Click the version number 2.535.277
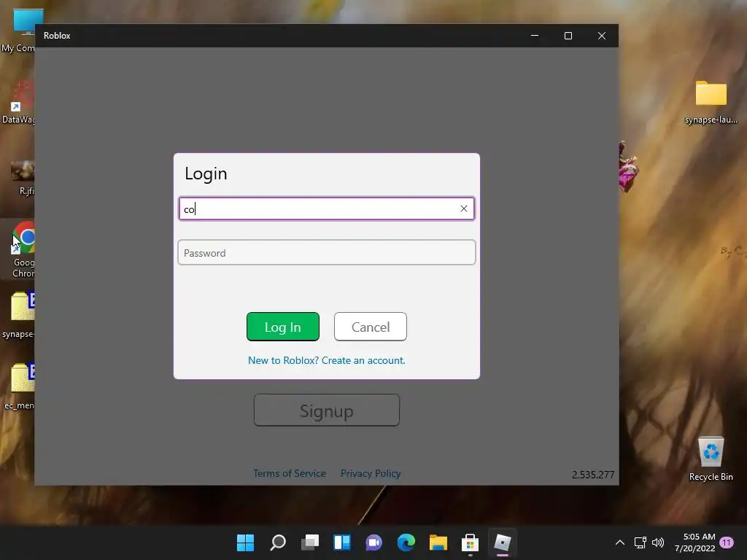Viewport: 747px width, 560px height. 592,475
